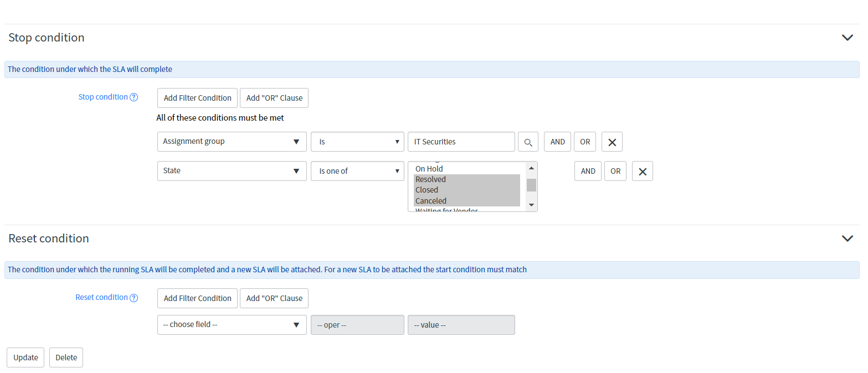868x373 pixels.
Task: Click the Update button
Action: tap(25, 358)
